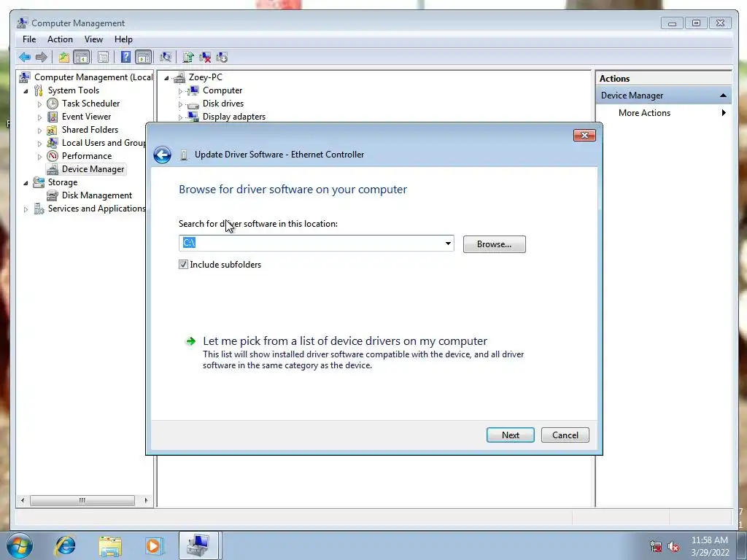Screen dimensions: 747x560
Task: Open the Help menu
Action: (123, 39)
